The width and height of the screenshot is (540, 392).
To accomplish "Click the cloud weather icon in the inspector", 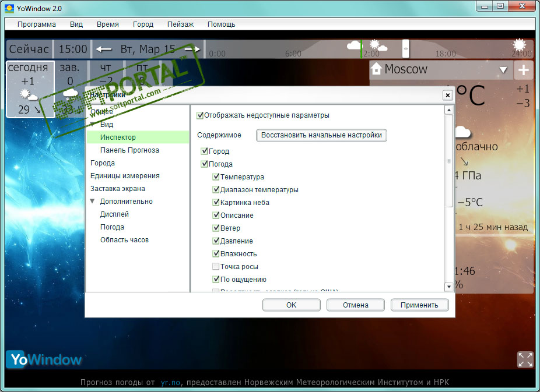I will (462, 132).
